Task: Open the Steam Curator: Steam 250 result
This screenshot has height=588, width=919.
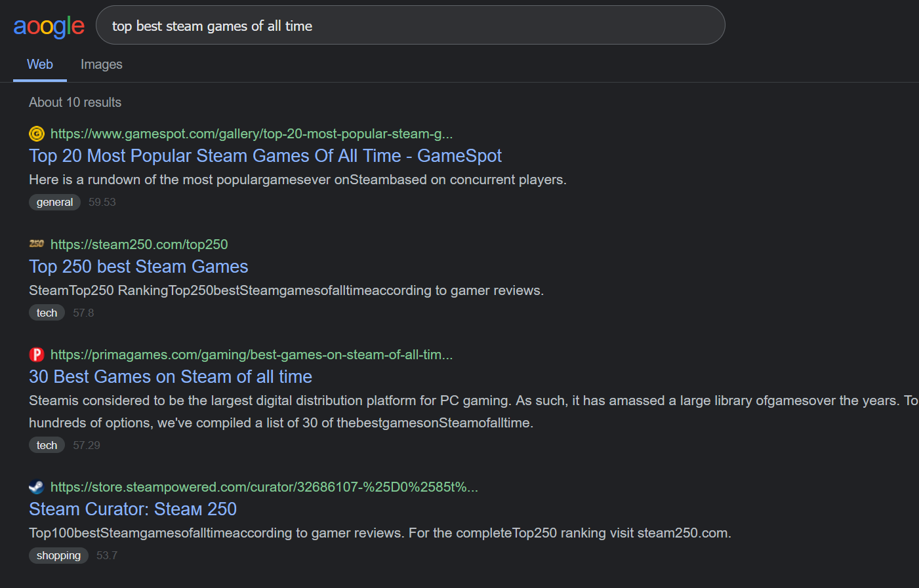Action: click(133, 509)
